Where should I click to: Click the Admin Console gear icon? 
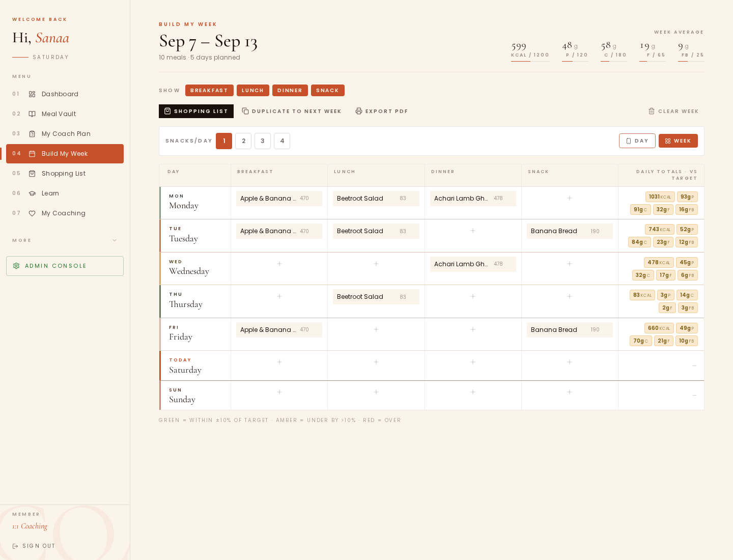tap(16, 266)
